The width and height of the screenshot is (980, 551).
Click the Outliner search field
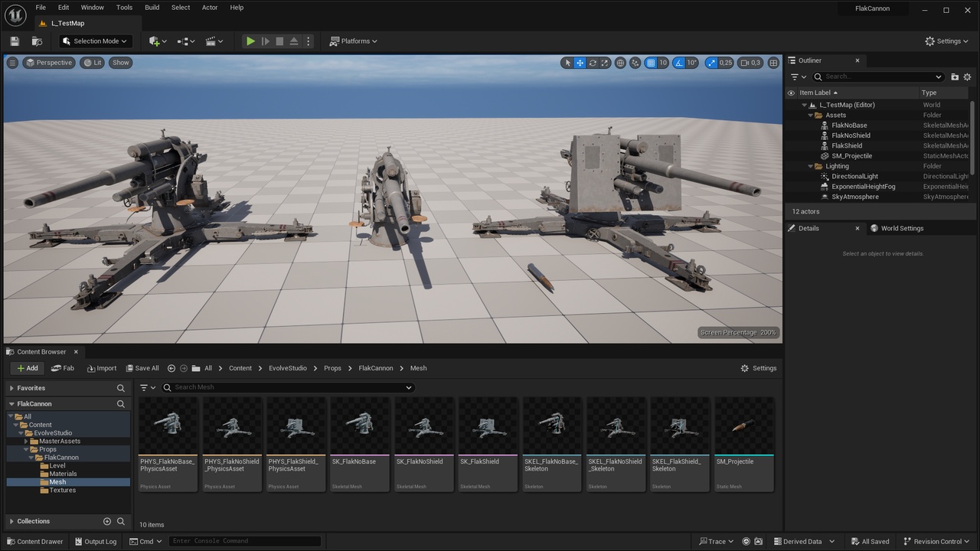(879, 77)
